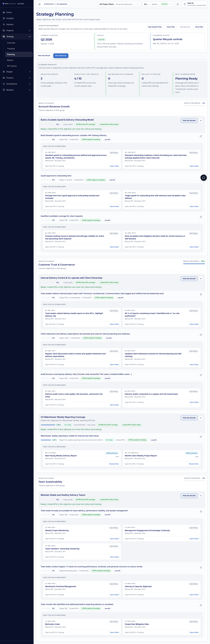Screen dimensions: 210x644
Task: Open the All Project Work dropdown
Action: point(119,4)
